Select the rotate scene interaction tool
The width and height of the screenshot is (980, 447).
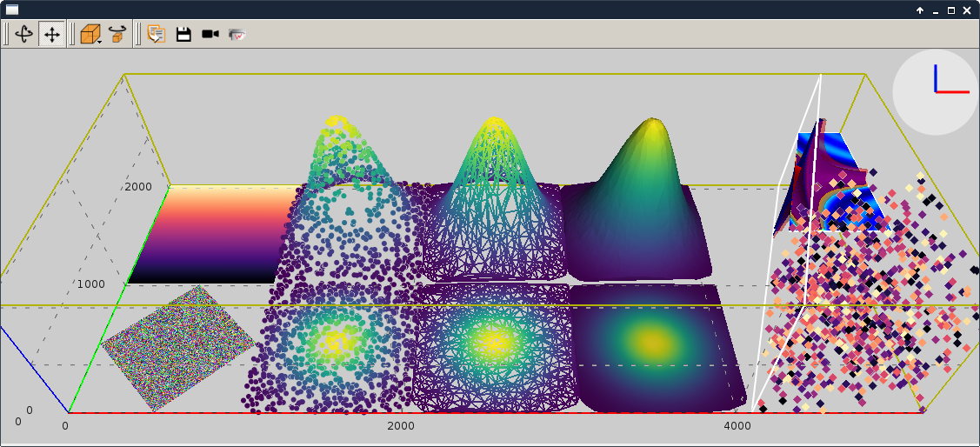point(24,34)
